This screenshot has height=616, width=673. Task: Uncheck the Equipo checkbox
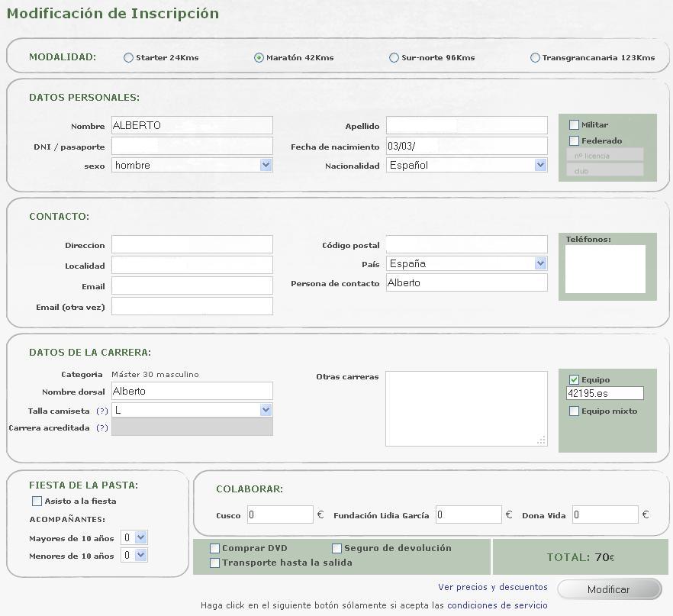(575, 379)
